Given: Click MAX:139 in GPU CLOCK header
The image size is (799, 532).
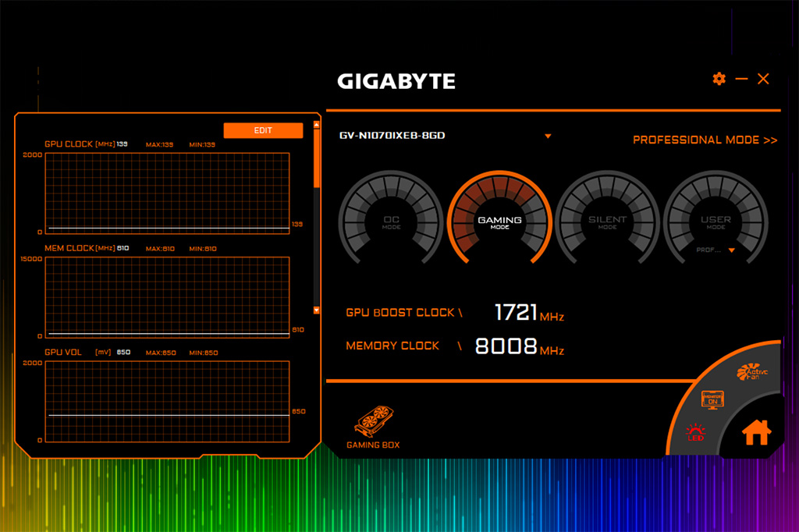Looking at the screenshot, I should [x=159, y=145].
